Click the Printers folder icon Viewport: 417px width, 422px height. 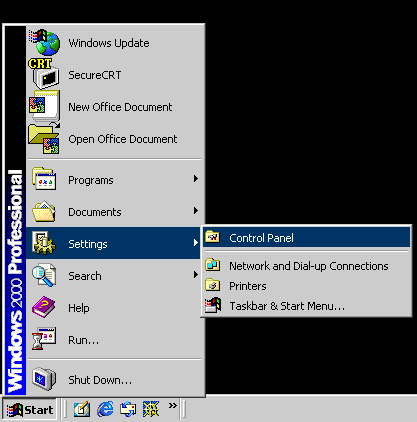[213, 285]
